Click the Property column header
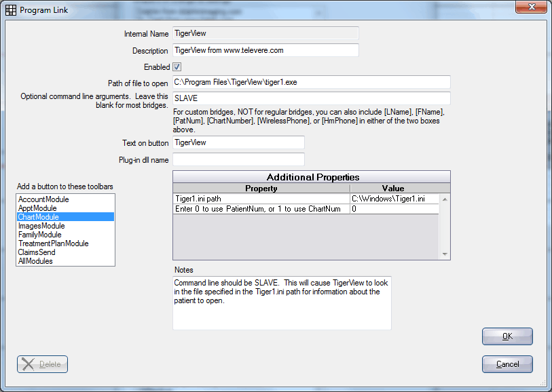Screen dimensions: 552x392 [261, 188]
